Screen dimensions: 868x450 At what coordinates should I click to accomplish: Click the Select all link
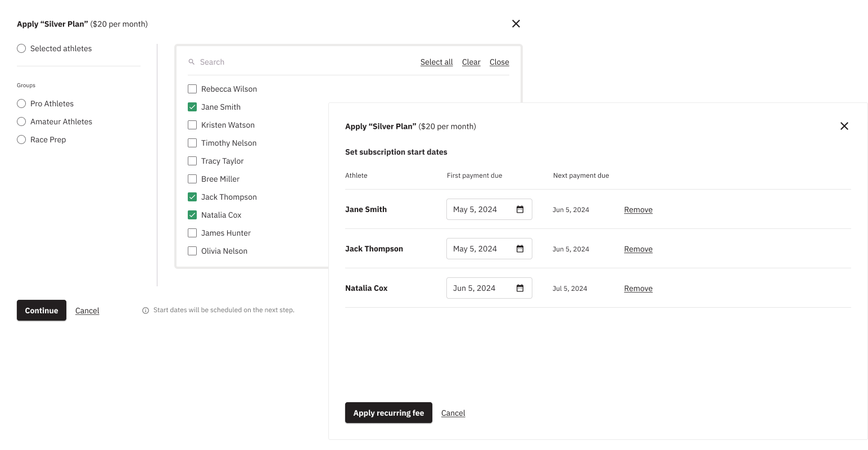[x=436, y=62]
